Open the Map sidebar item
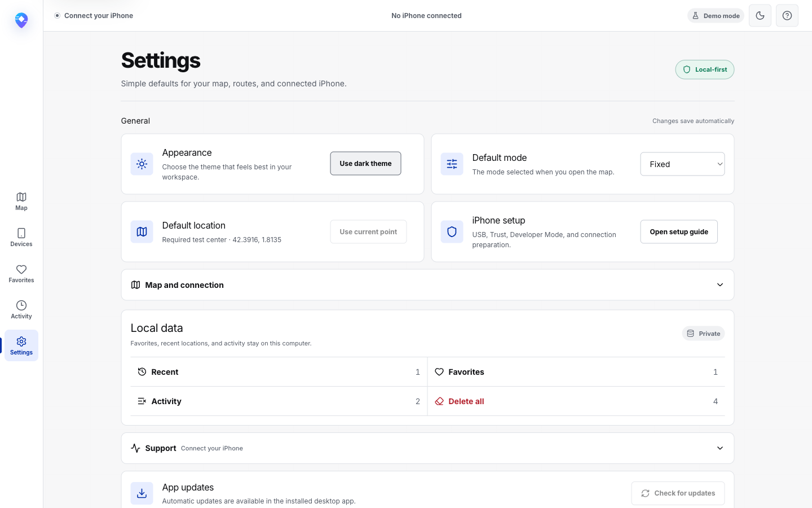The image size is (812, 508). tap(21, 201)
